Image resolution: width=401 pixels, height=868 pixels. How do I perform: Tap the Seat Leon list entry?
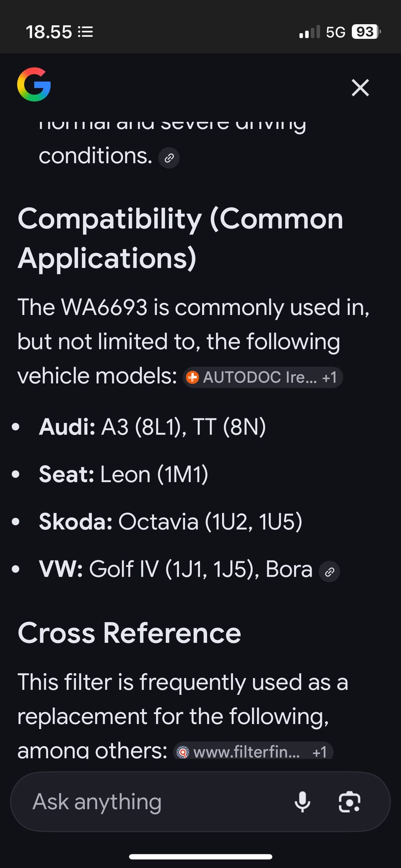[x=124, y=475]
